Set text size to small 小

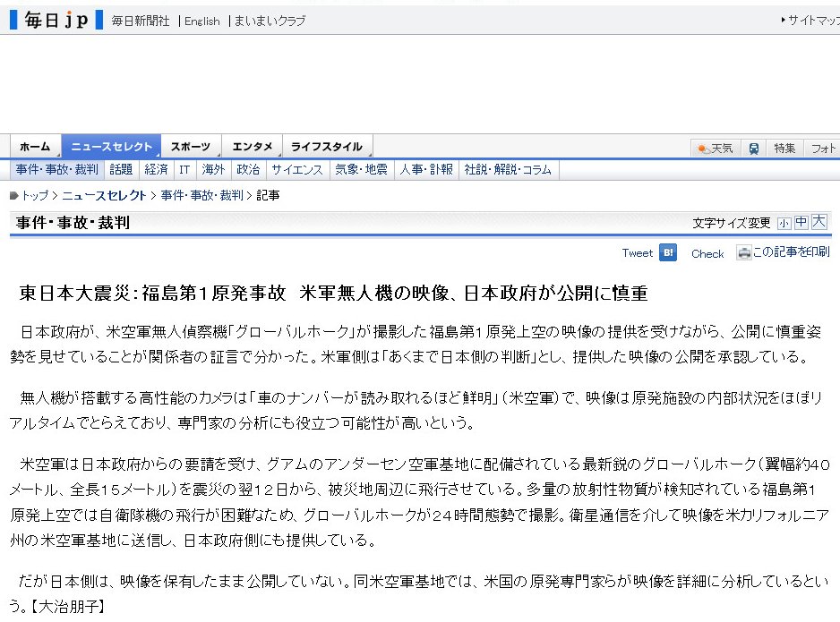pyautogui.click(x=784, y=223)
